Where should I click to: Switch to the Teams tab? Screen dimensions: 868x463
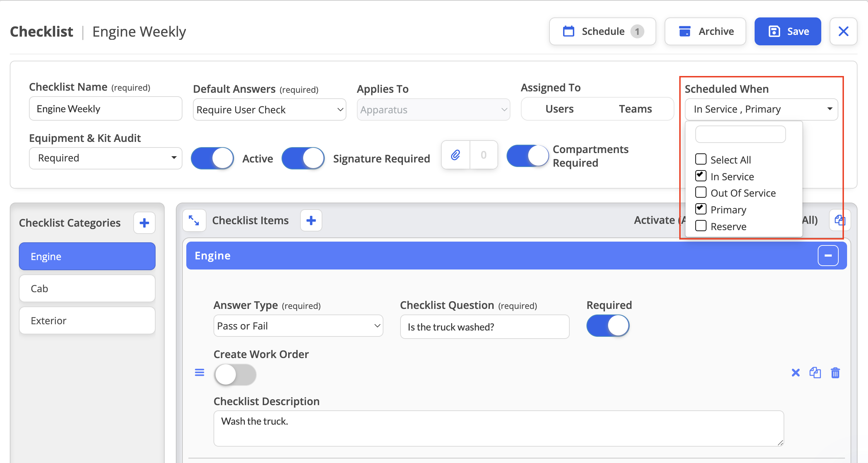point(635,109)
